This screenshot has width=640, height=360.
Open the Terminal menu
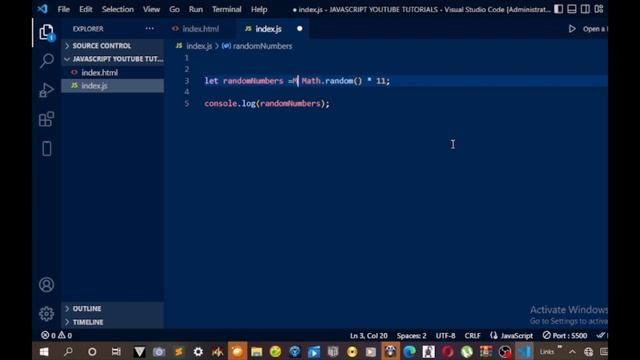[x=227, y=9]
